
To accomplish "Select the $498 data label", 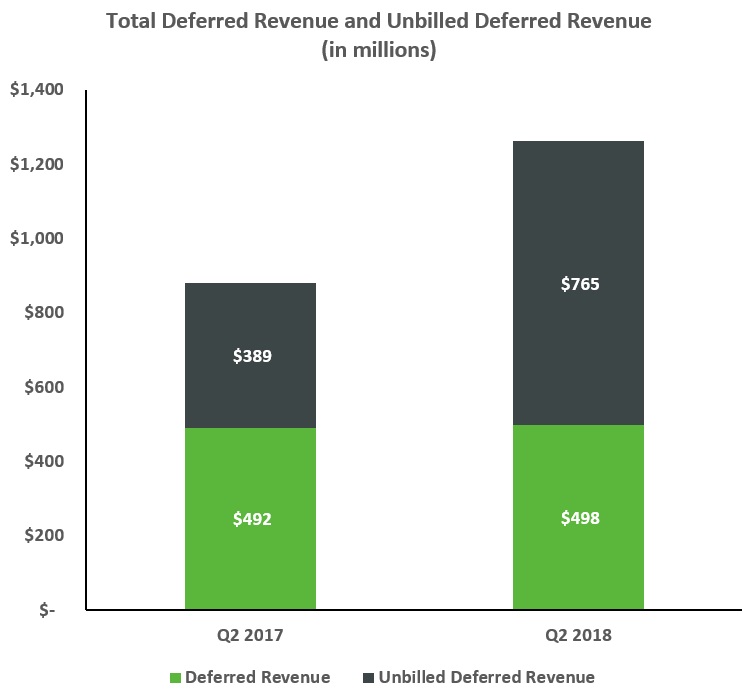I will click(579, 518).
